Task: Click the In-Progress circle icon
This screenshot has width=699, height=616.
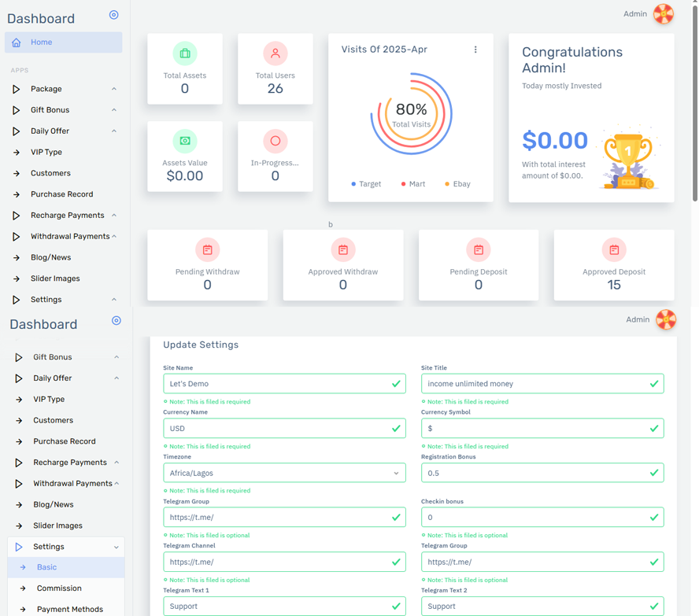Action: point(276,141)
